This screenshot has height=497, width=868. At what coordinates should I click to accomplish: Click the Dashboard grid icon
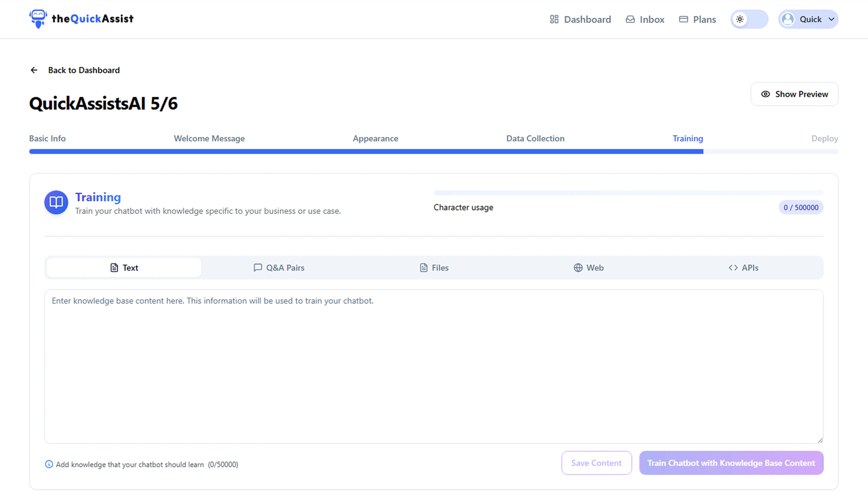click(x=554, y=19)
